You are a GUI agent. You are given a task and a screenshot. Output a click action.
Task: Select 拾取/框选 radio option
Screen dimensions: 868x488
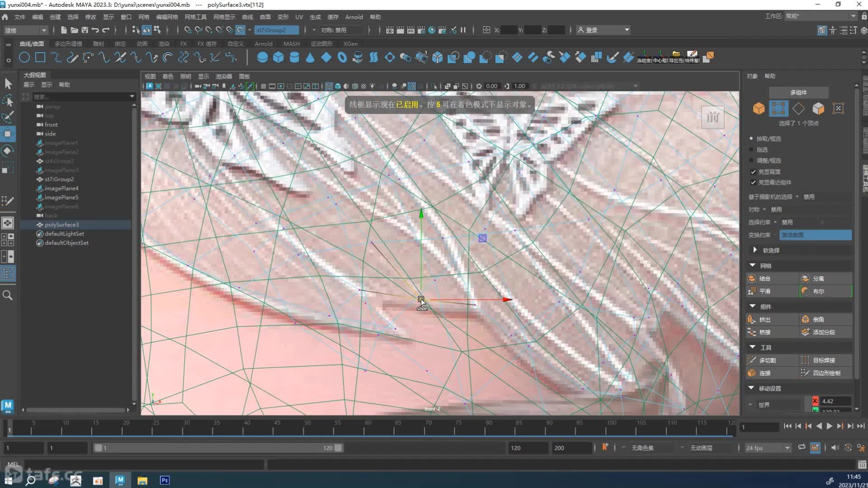pos(751,138)
